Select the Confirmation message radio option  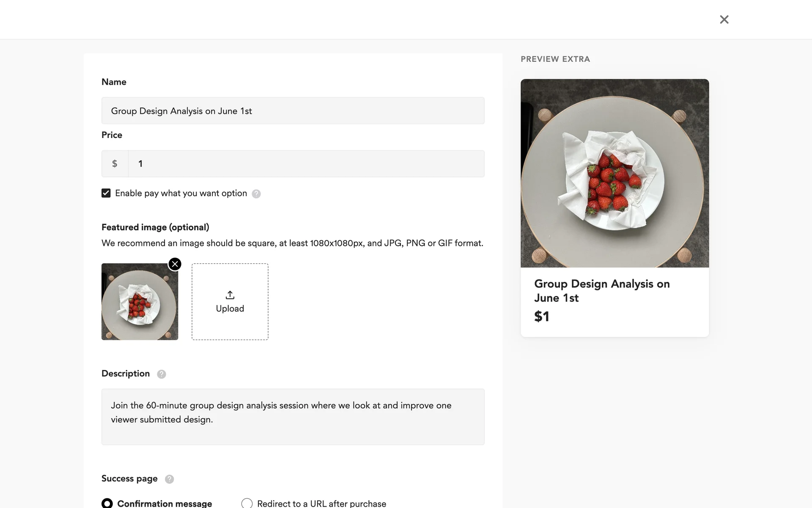pos(107,503)
